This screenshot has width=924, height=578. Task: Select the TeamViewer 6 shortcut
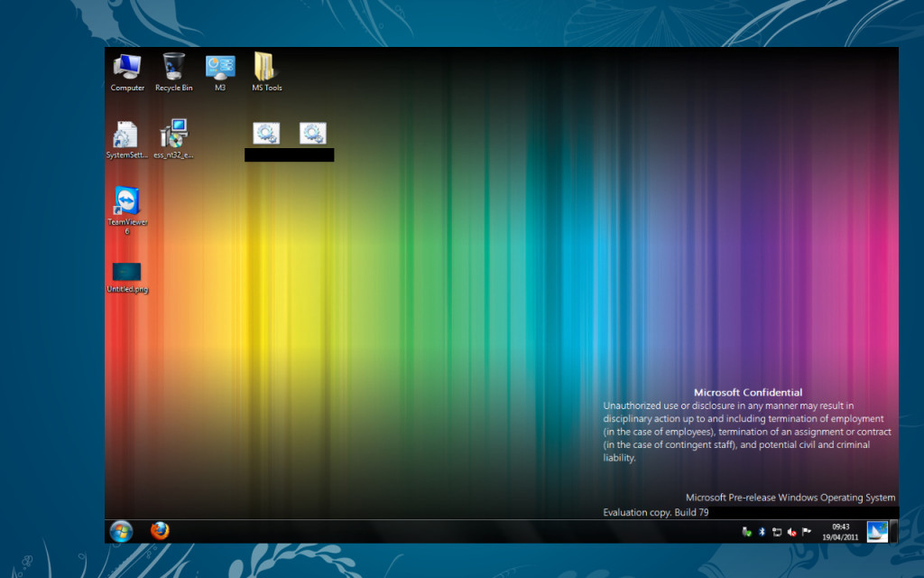click(x=127, y=210)
